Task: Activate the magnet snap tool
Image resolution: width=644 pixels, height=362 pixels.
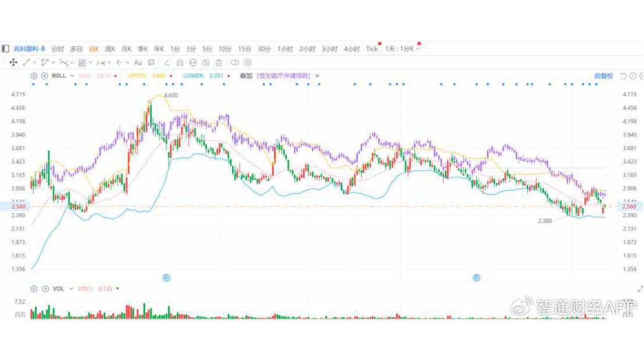Action: point(180,62)
